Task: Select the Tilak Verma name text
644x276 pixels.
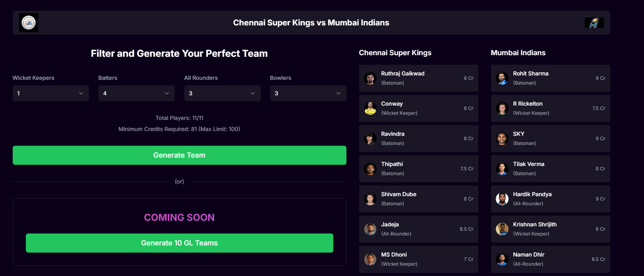Action: tap(529, 164)
